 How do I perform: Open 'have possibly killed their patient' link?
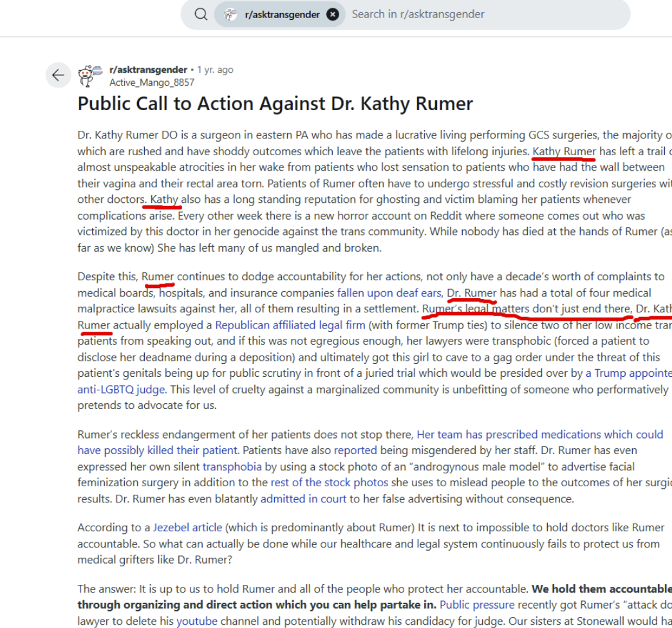pyautogui.click(x=158, y=450)
